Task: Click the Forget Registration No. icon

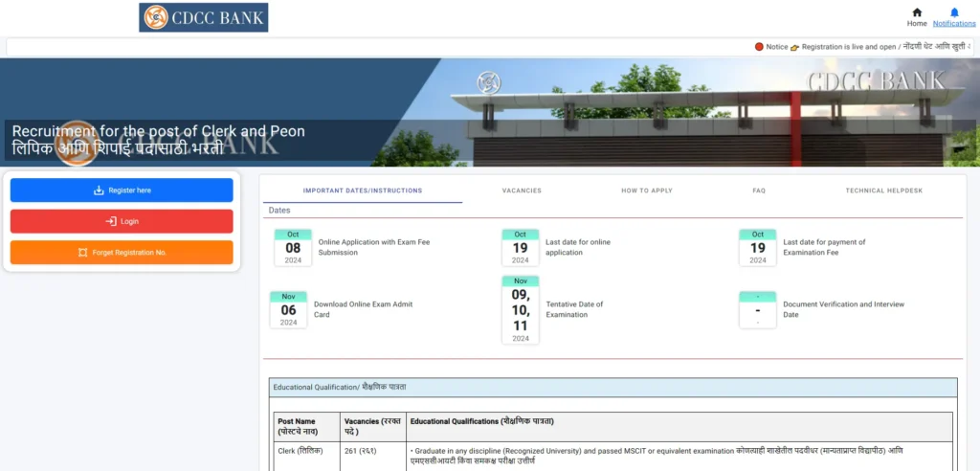Action: click(82, 253)
